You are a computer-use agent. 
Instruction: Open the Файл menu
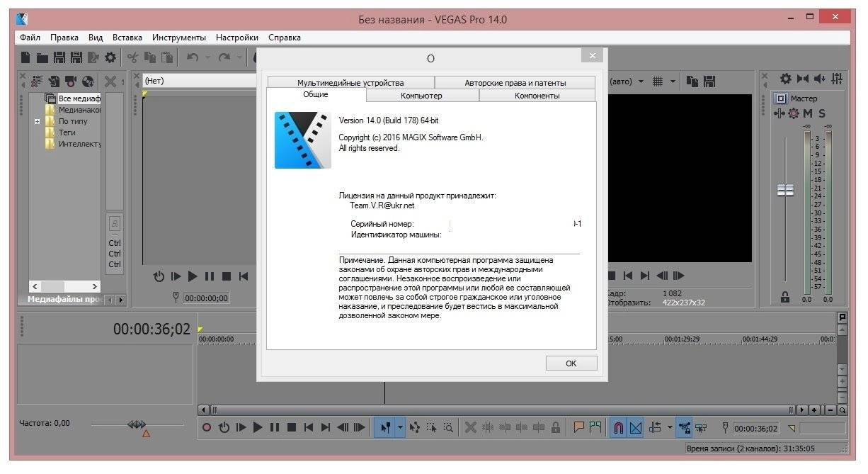coord(30,37)
